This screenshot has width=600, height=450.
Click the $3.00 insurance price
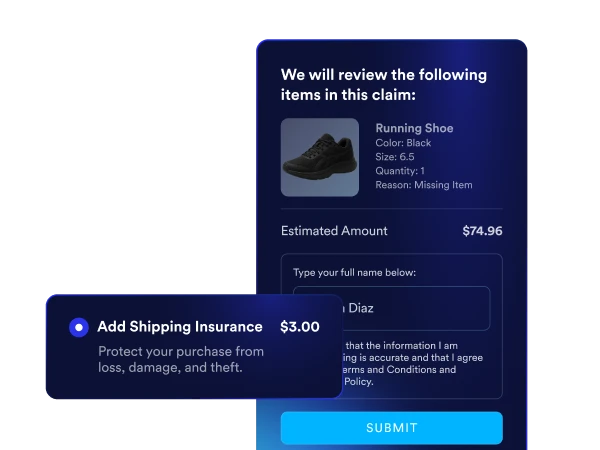tap(300, 327)
